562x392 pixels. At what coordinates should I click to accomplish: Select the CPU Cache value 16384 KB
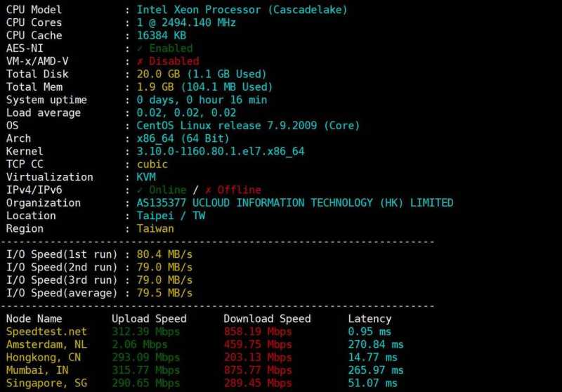(162, 35)
